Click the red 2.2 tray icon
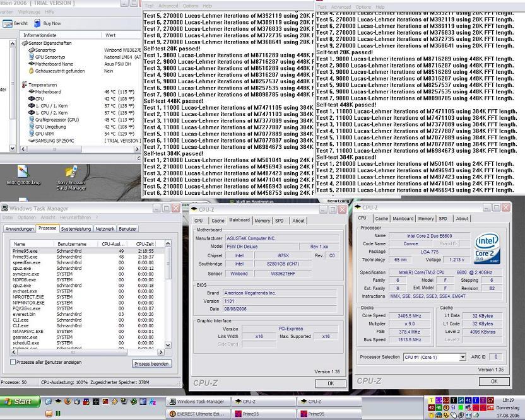Screen dimensions: 525x420 tap(446, 400)
